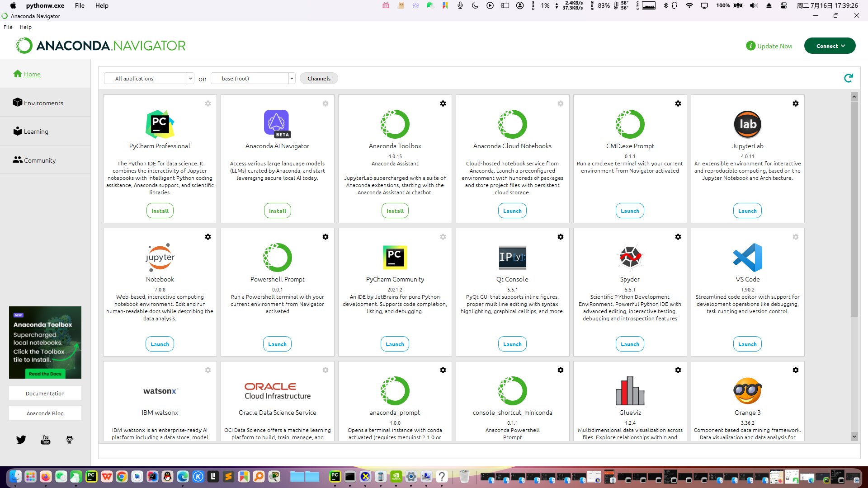This screenshot has width=868, height=488.
Task: Open settings gear on Orange 3 tile
Action: click(x=796, y=370)
